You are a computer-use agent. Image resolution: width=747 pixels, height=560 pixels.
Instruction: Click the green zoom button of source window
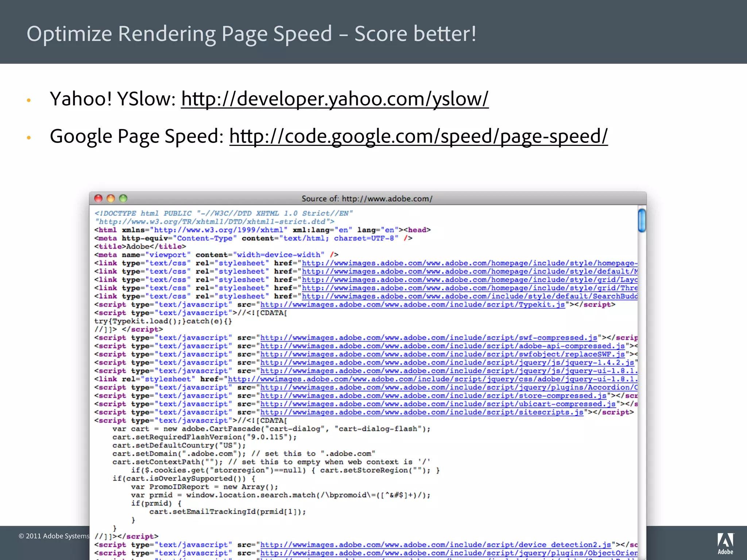point(123,198)
